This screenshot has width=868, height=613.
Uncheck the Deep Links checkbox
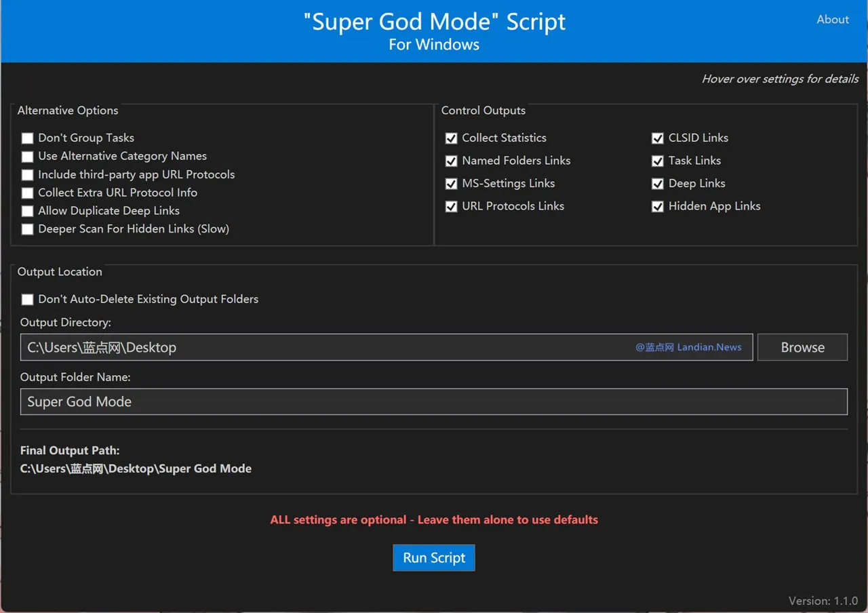(657, 184)
